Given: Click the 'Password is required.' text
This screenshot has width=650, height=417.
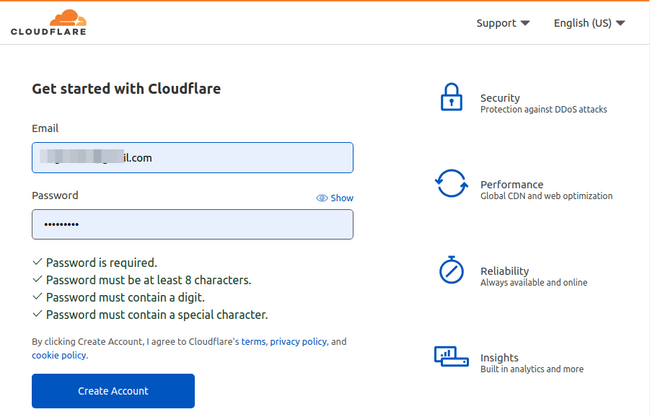Looking at the screenshot, I should (102, 263).
